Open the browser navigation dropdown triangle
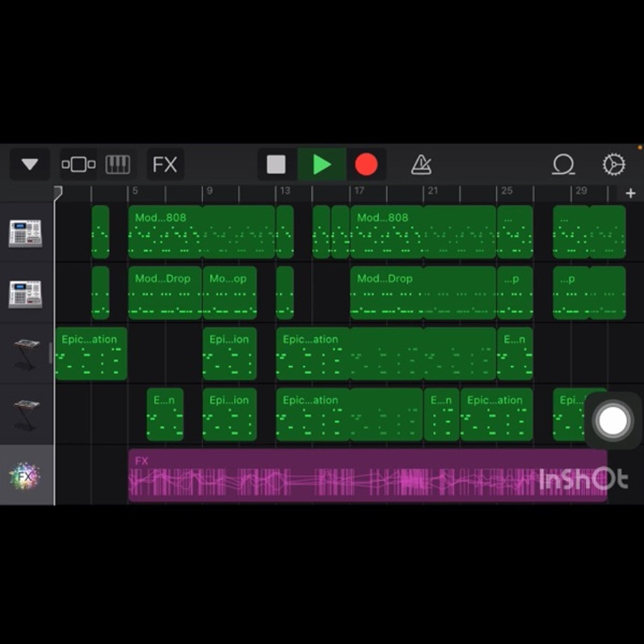This screenshot has height=644, width=644. click(30, 164)
